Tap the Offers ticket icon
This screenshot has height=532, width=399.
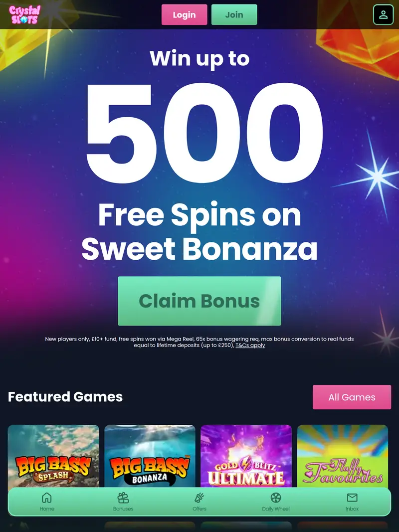click(199, 498)
